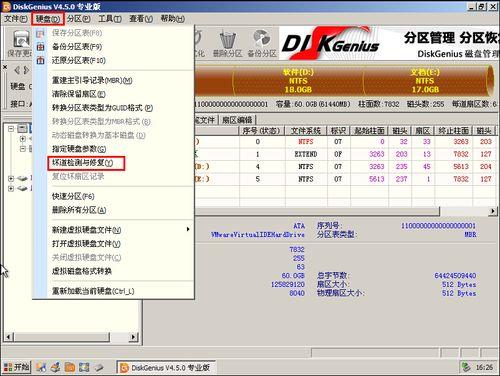Click the system tray icon beside the clock

tap(466, 367)
